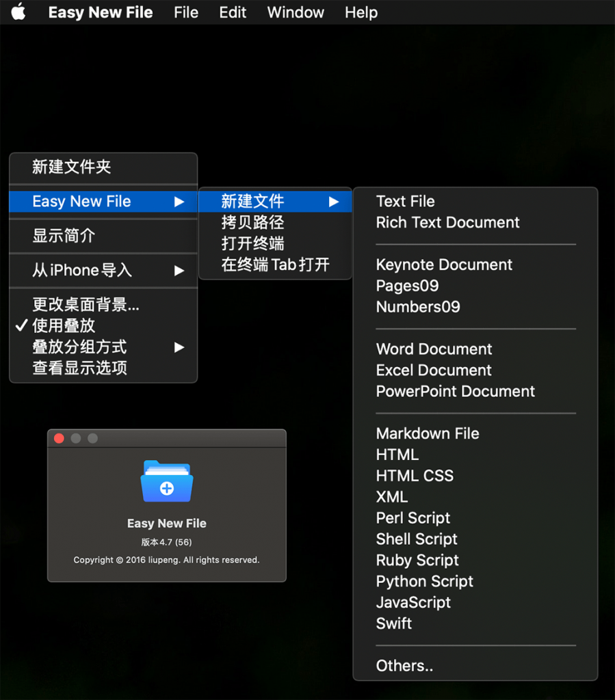Create a Perl Script

click(x=475, y=518)
